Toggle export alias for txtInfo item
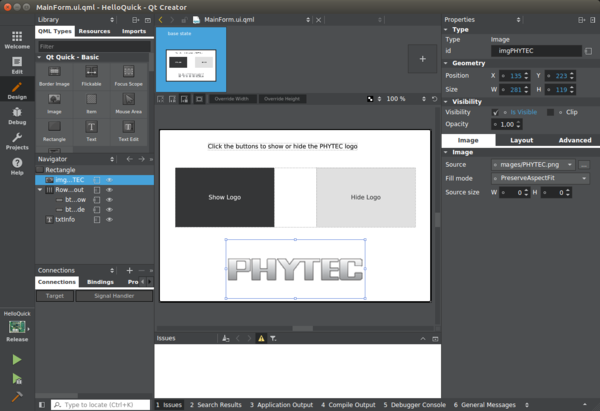600x411 pixels. coord(97,220)
